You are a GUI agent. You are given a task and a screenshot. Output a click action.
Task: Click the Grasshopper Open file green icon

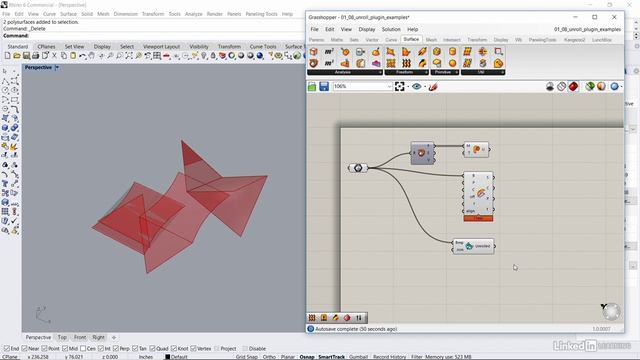pyautogui.click(x=312, y=86)
